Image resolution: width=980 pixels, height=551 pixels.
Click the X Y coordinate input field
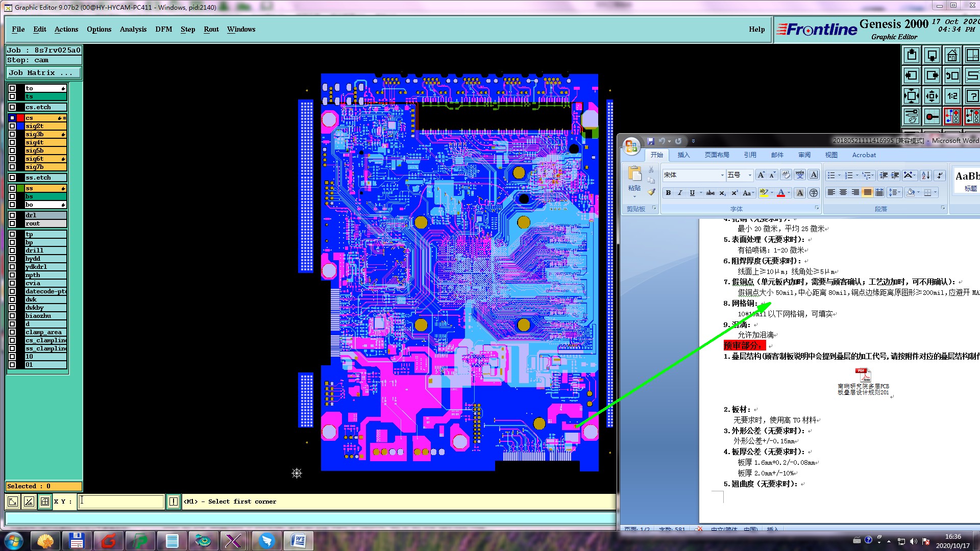tap(121, 502)
